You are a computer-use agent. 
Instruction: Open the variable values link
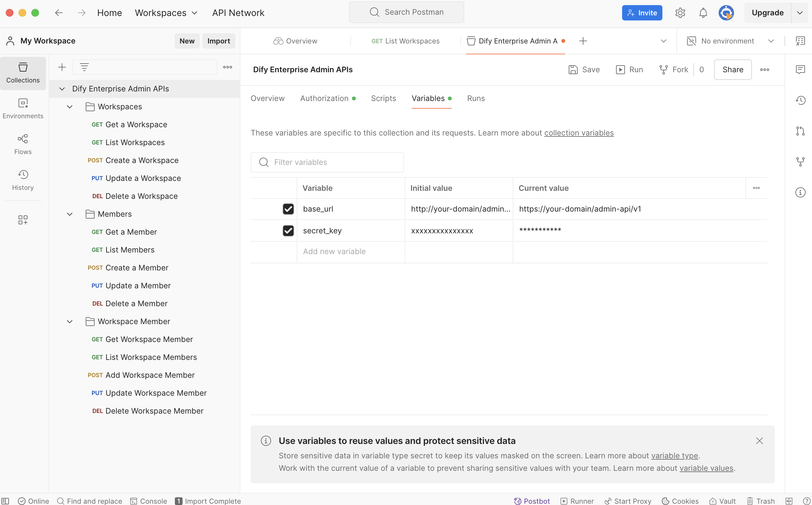click(x=706, y=468)
